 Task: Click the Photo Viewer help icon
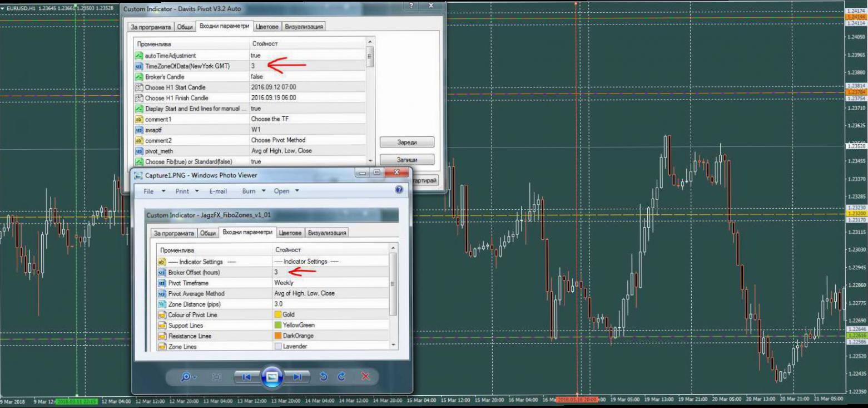coord(398,190)
